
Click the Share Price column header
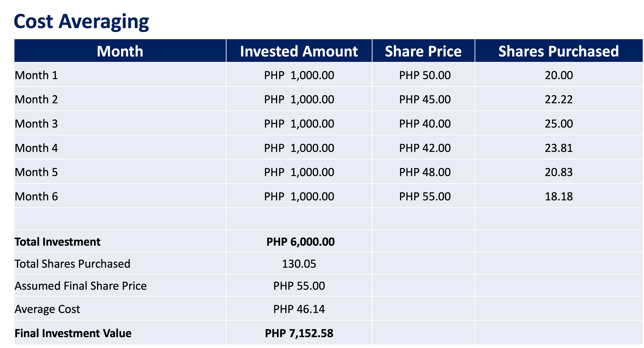point(423,51)
